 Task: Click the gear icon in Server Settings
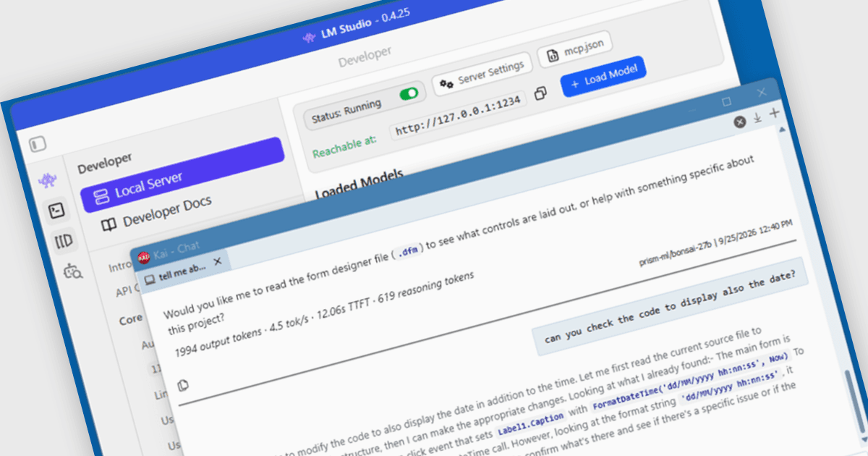click(447, 83)
